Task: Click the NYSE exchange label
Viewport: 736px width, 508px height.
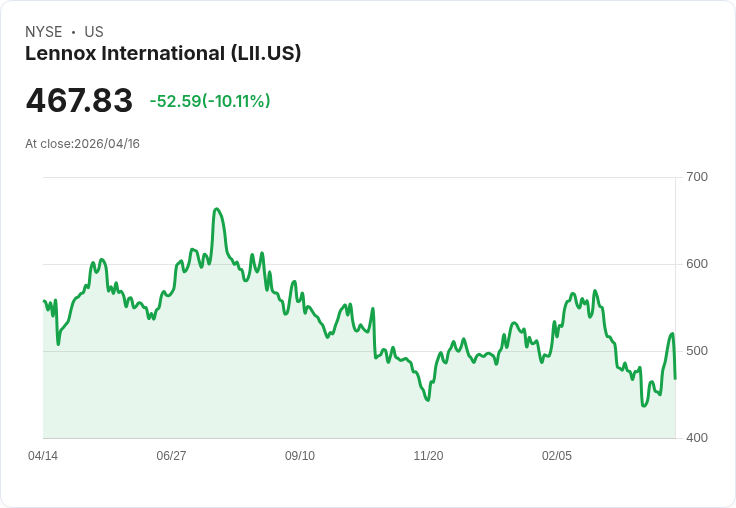Action: [44, 32]
